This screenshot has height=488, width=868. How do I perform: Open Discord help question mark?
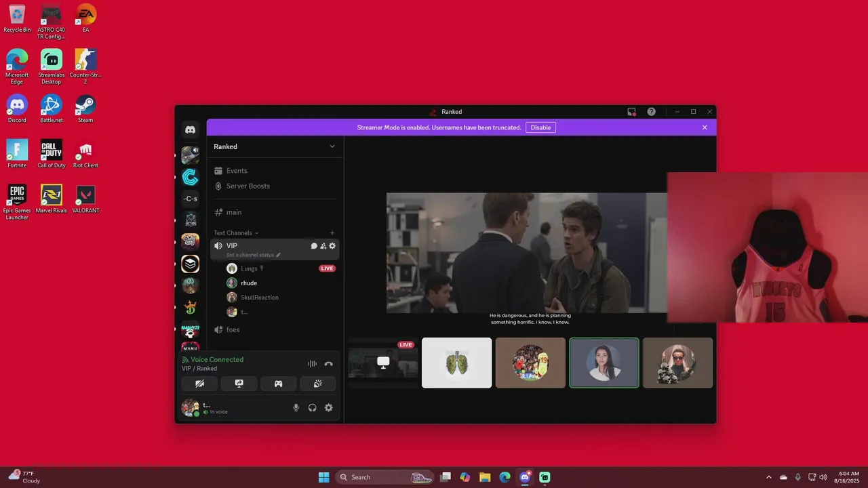click(x=652, y=112)
